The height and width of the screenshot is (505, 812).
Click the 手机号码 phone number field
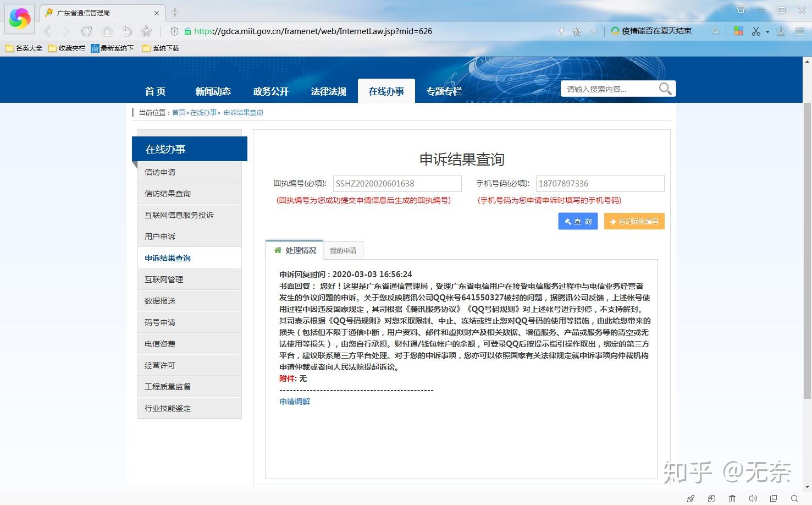pos(600,184)
